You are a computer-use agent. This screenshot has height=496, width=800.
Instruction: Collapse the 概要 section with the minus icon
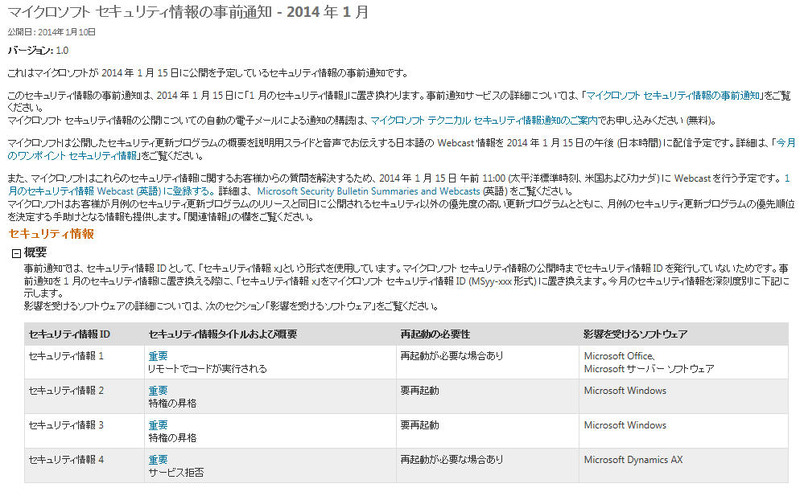pyautogui.click(x=16, y=253)
